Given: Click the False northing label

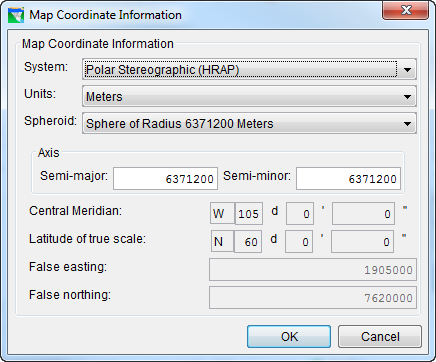Looking at the screenshot, I should [x=70, y=295].
